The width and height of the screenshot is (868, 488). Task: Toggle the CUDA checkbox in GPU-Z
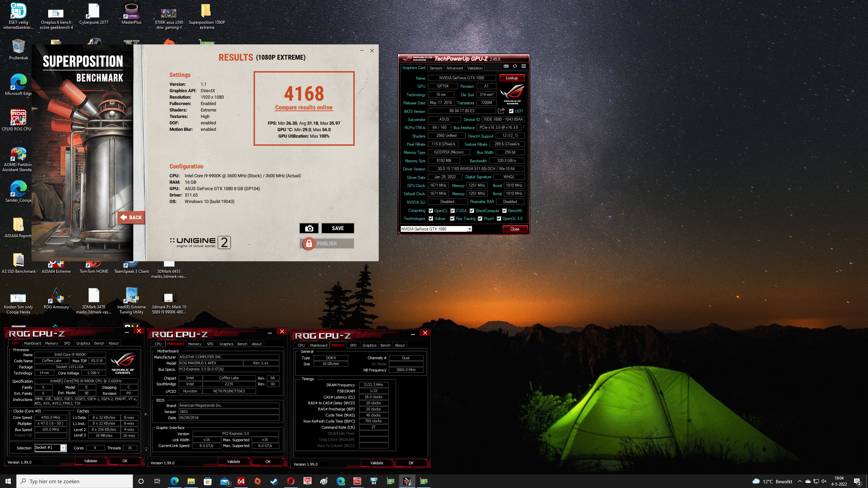point(453,211)
